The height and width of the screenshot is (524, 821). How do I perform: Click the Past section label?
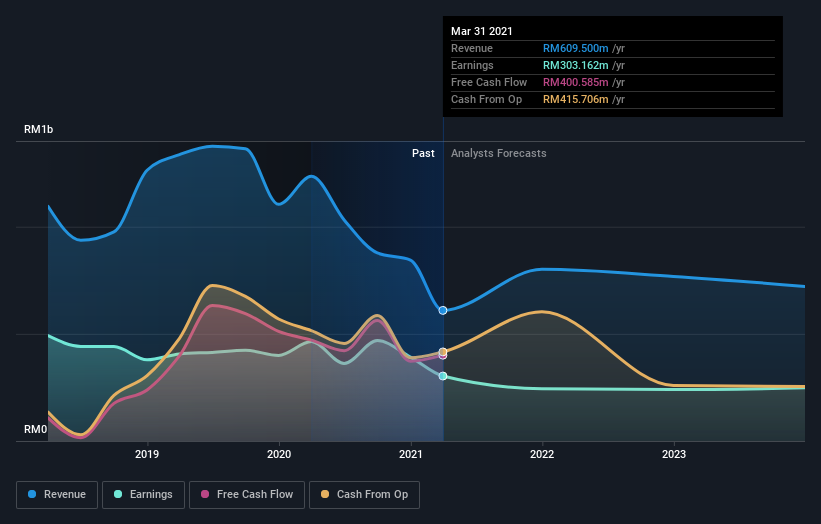(423, 153)
